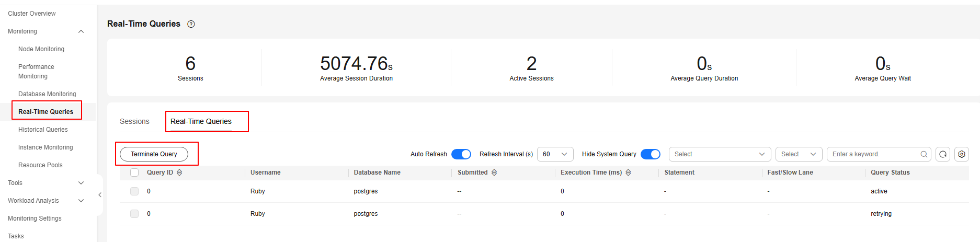Click the Terminate Query button

click(154, 154)
